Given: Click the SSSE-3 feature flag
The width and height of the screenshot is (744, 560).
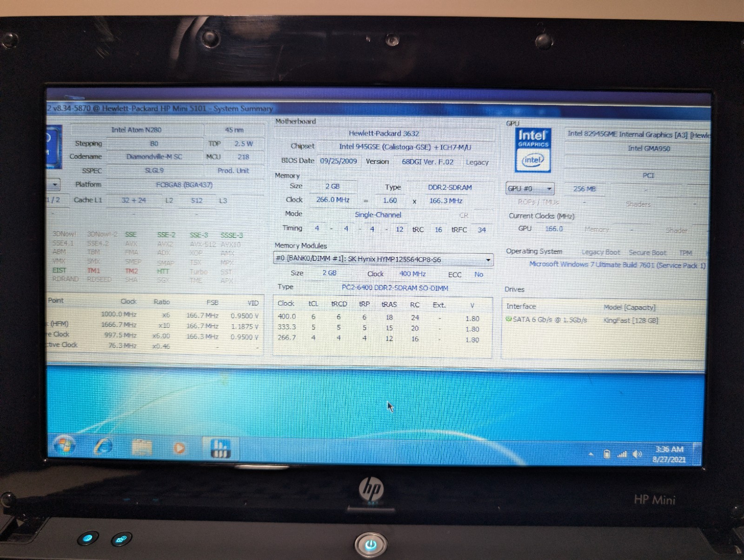Looking at the screenshot, I should (x=232, y=235).
